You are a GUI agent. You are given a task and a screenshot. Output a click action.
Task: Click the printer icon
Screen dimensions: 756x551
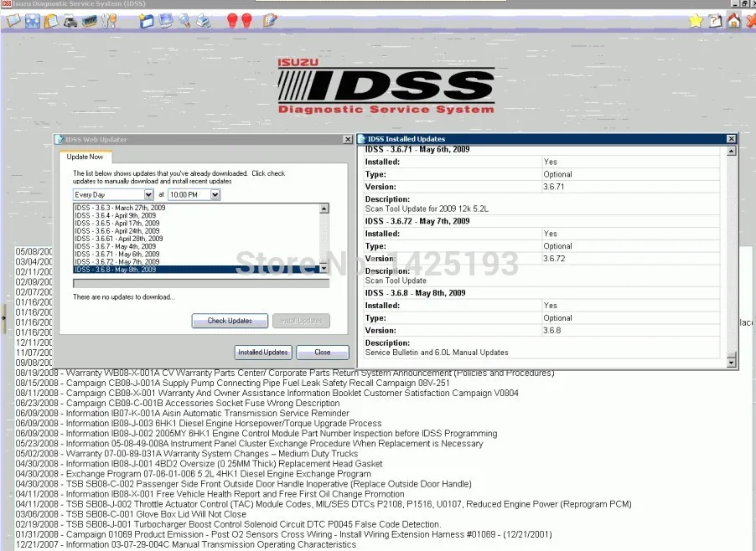pyautogui.click(x=204, y=21)
